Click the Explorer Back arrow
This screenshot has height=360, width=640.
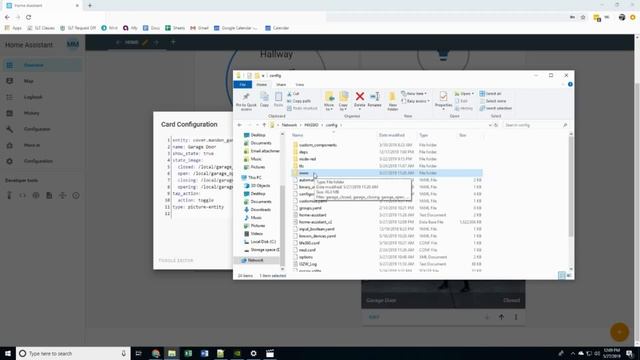[240, 125]
